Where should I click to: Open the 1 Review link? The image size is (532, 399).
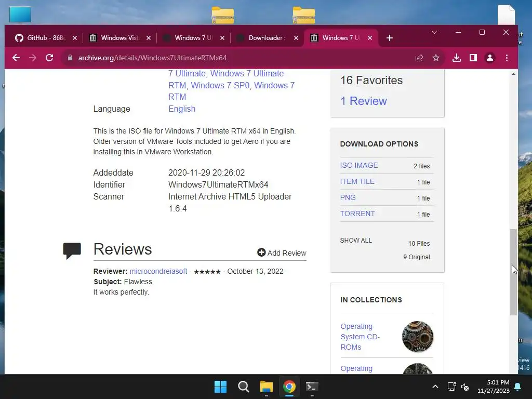[363, 101]
